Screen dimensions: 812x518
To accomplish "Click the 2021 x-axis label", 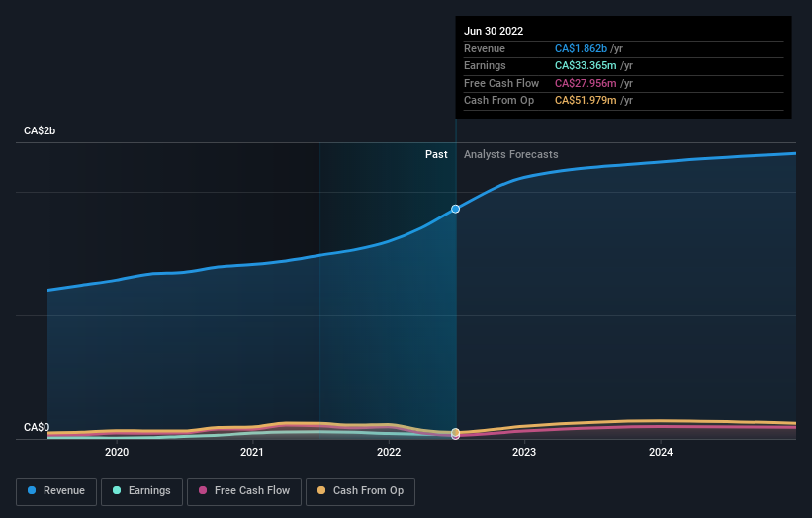I will click(x=251, y=453).
